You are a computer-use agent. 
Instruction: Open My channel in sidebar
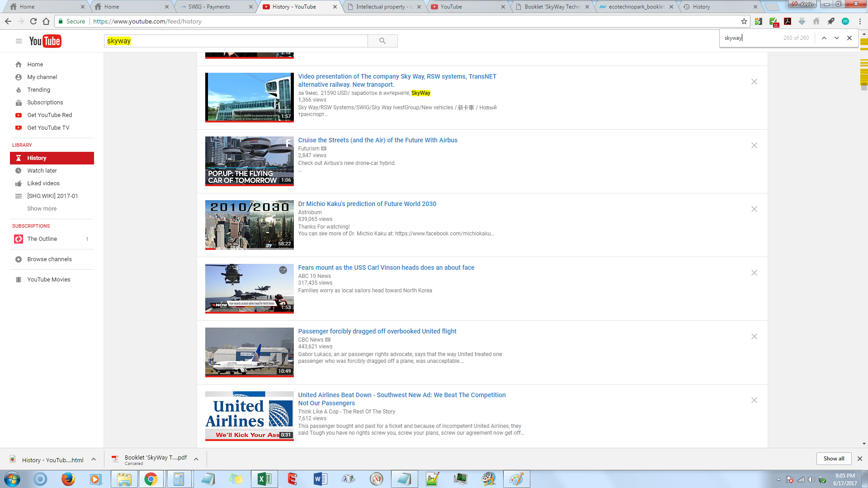point(52,77)
